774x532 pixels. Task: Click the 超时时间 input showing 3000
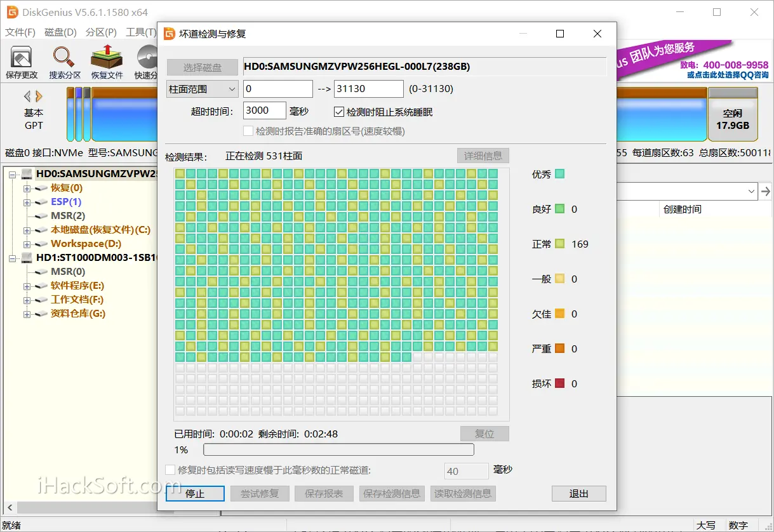point(265,110)
